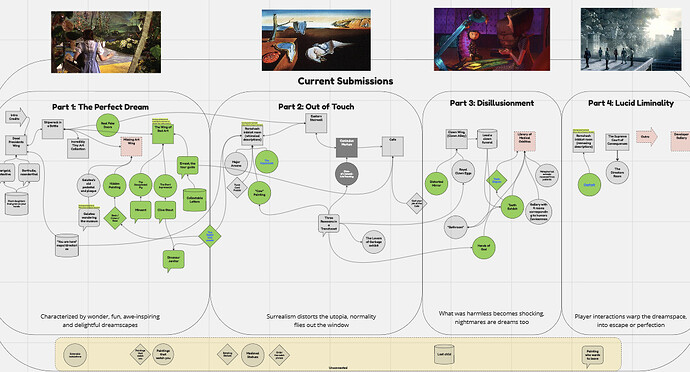
Task: Click the Cafe square node
Action: 393,146
